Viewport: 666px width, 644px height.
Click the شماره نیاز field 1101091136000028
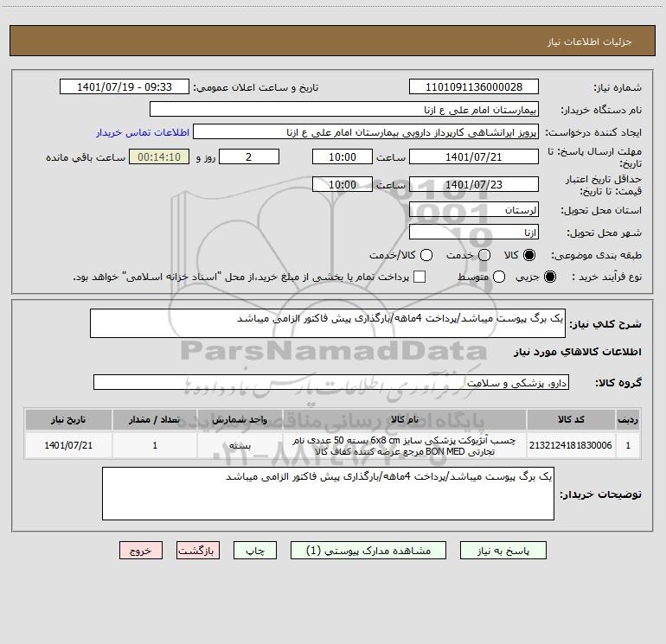474,87
